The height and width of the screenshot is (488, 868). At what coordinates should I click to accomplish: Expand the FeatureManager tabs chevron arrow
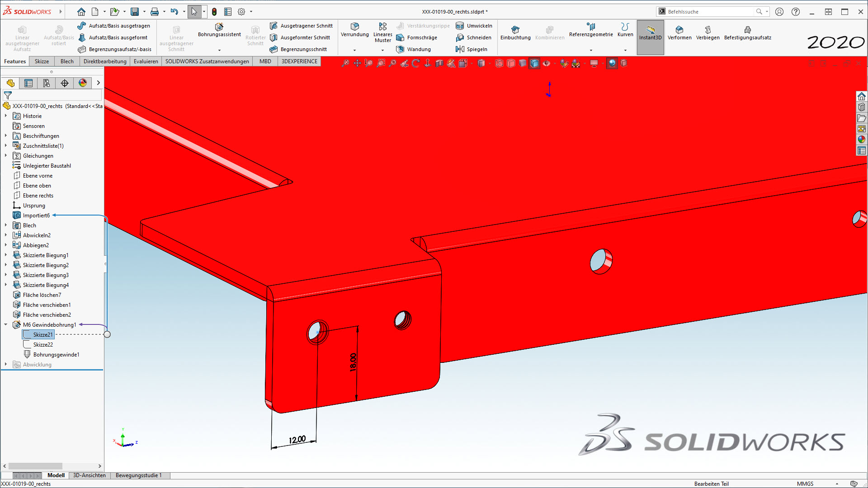coord(98,83)
